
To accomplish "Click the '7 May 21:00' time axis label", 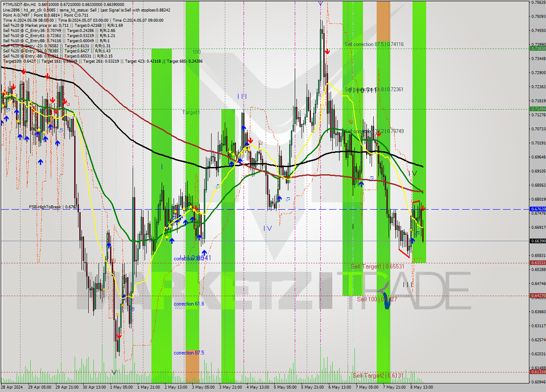I will pyautogui.click(x=394, y=388).
